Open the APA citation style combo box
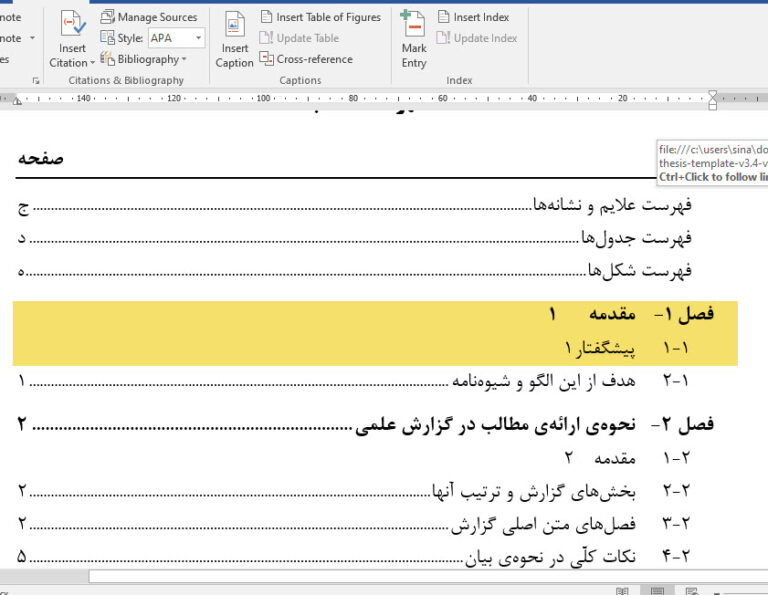The width and height of the screenshot is (768, 595). [176, 38]
